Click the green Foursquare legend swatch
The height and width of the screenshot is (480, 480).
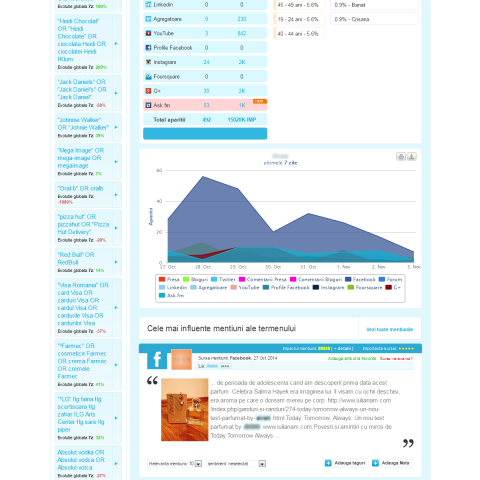pyautogui.click(x=351, y=287)
